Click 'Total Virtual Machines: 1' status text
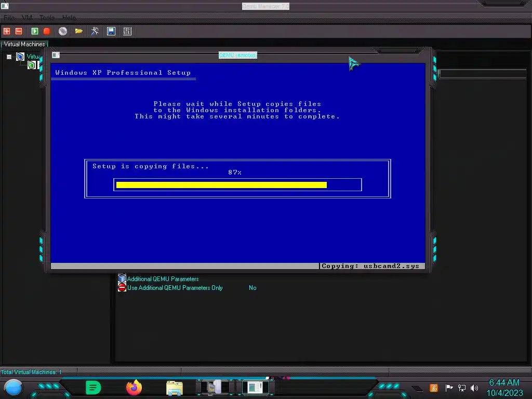 31,372
